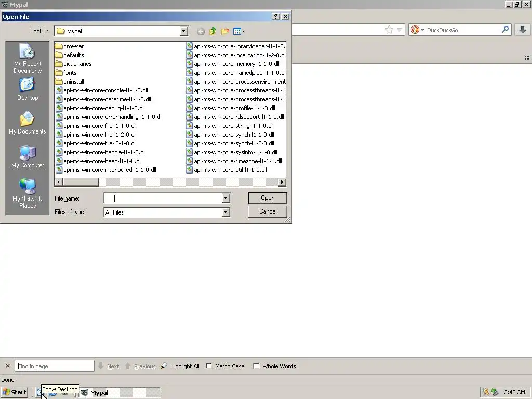Click the scrollbar left arrow
Viewport: 532px width, 399px height.
(58, 182)
